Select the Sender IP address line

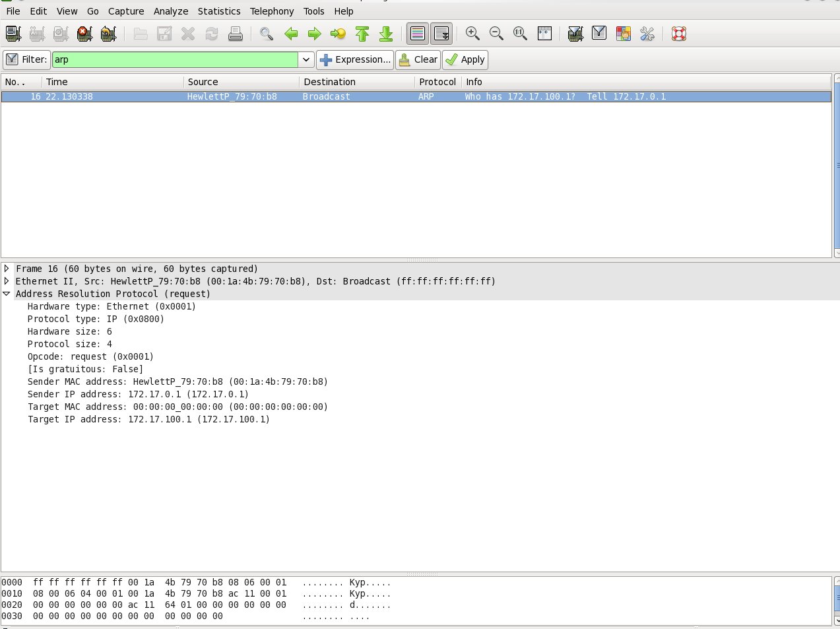tap(138, 394)
